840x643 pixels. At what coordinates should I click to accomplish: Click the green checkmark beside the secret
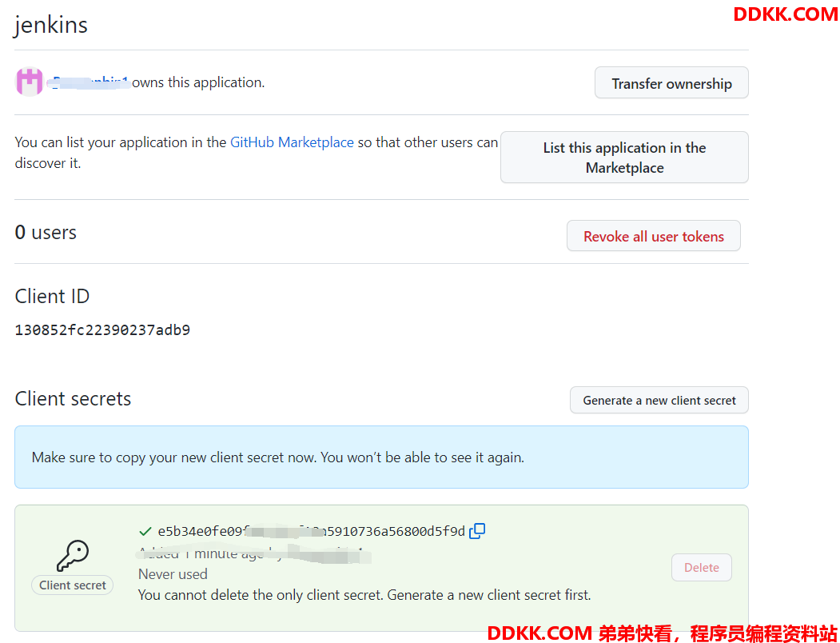coord(145,532)
